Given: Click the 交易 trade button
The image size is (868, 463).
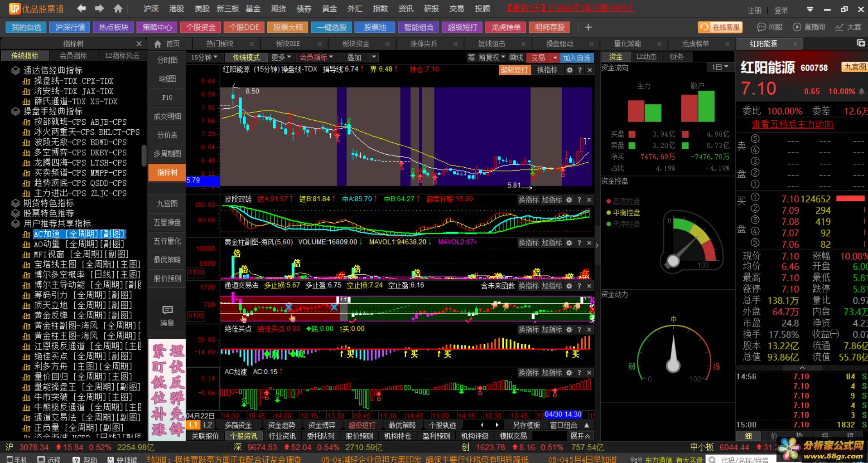Looking at the screenshot, I should (538, 58).
